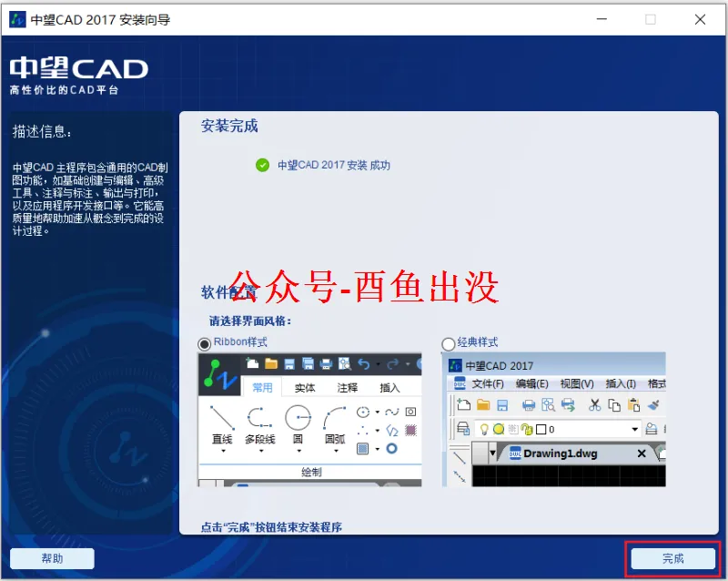Open the 帮助 help button
This screenshot has width=728, height=581.
(x=52, y=558)
